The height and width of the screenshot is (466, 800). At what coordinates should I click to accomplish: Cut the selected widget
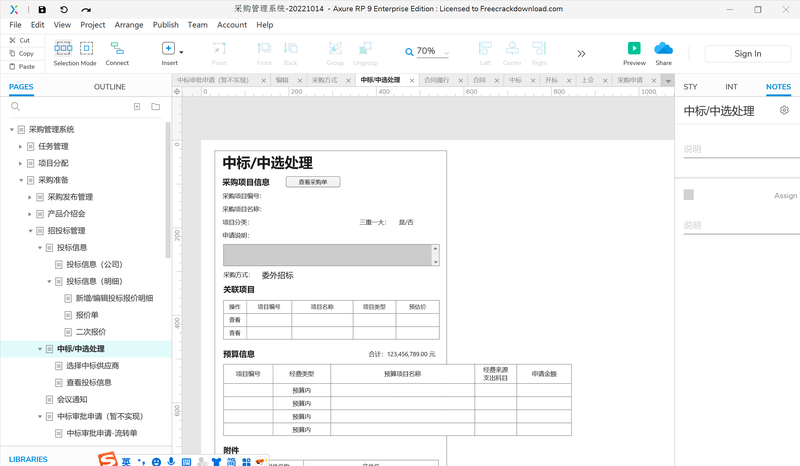pyautogui.click(x=20, y=40)
